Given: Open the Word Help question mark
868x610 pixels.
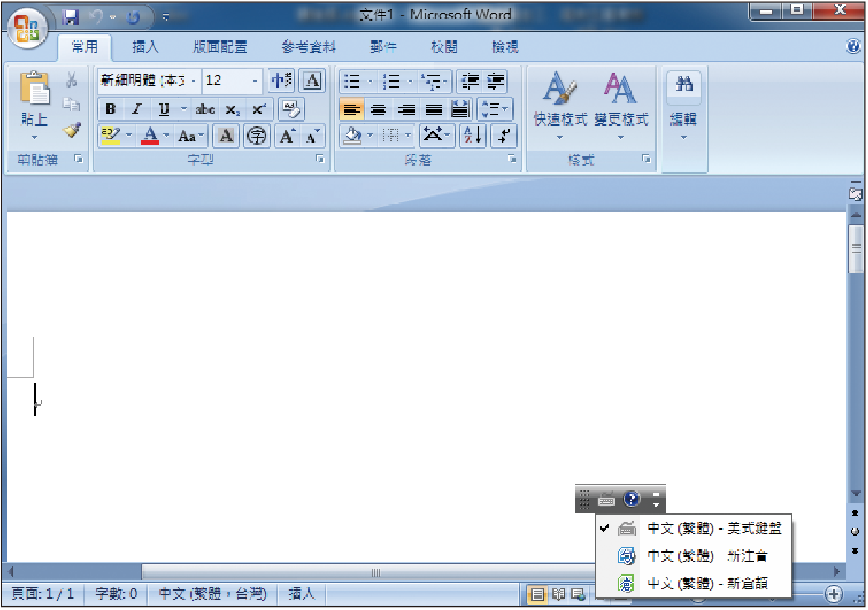Looking at the screenshot, I should [x=854, y=47].
